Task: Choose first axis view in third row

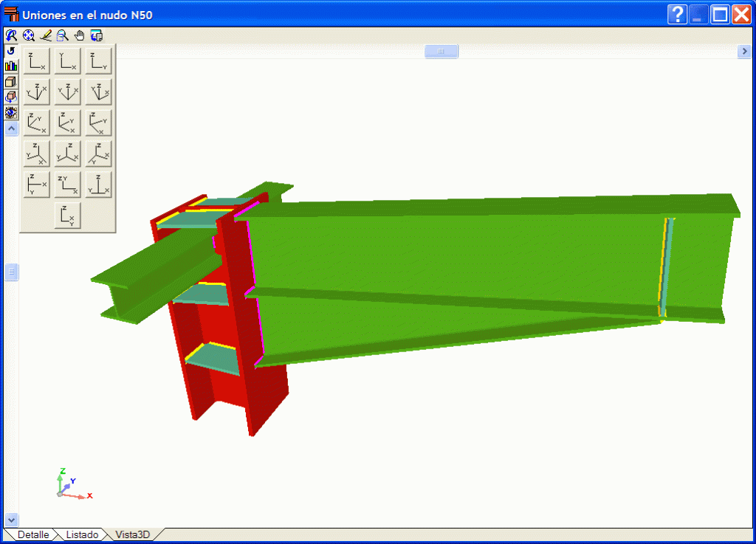Action: pos(37,123)
